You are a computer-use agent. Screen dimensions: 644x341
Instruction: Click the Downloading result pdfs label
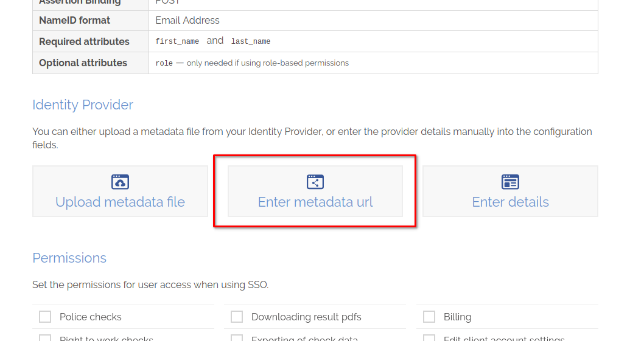[x=306, y=317]
